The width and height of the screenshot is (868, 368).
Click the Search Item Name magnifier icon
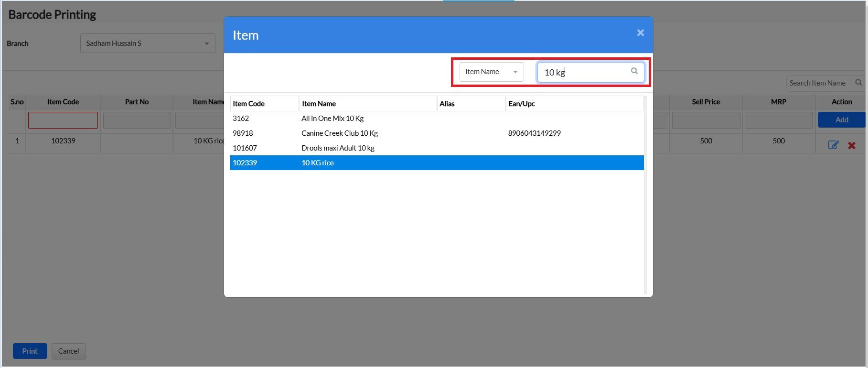(x=858, y=83)
